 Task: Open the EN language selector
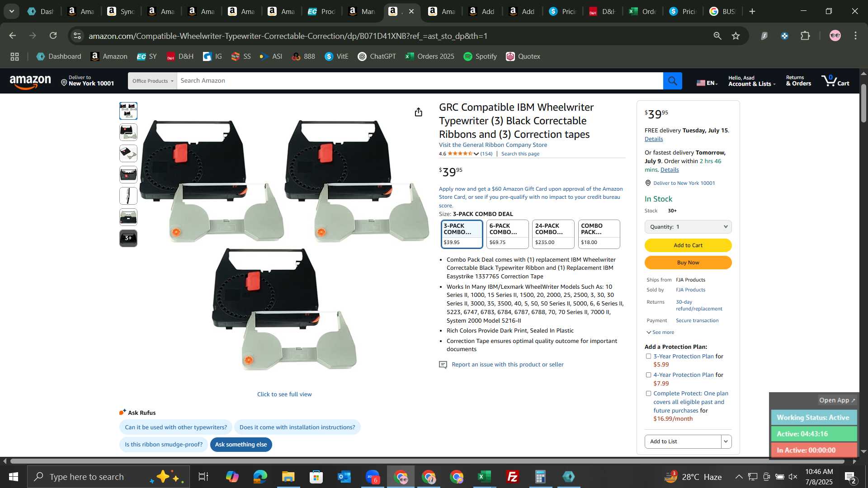pyautogui.click(x=707, y=83)
